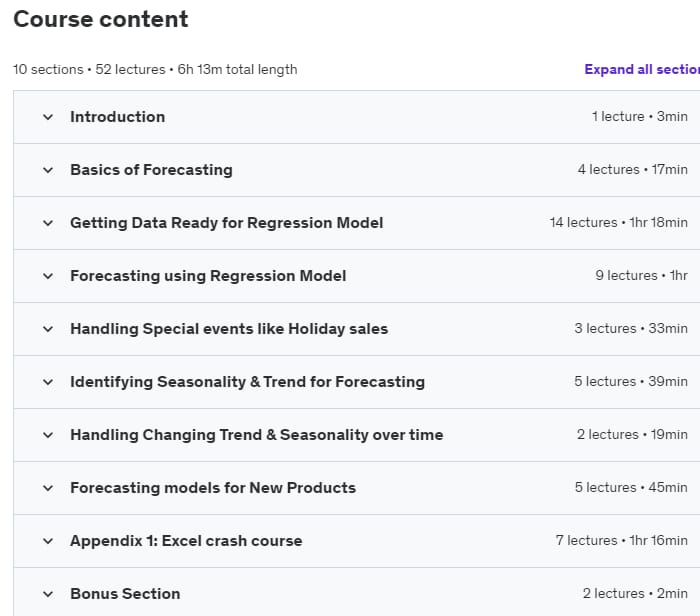700x616 pixels.
Task: Click the '2 lectures • 19min' text
Action: (632, 434)
